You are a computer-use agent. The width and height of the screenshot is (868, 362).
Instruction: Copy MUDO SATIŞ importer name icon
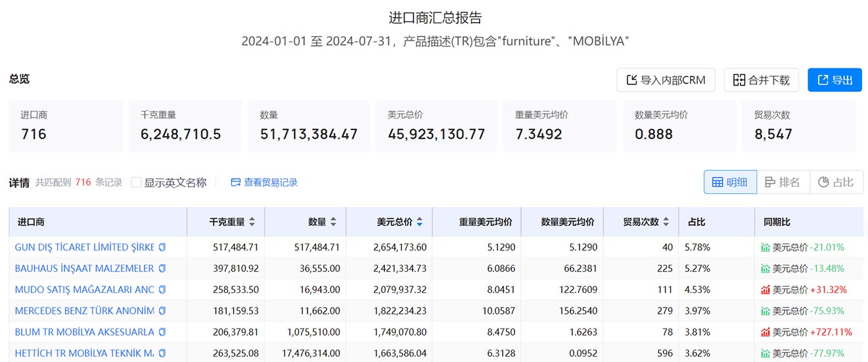[162, 290]
